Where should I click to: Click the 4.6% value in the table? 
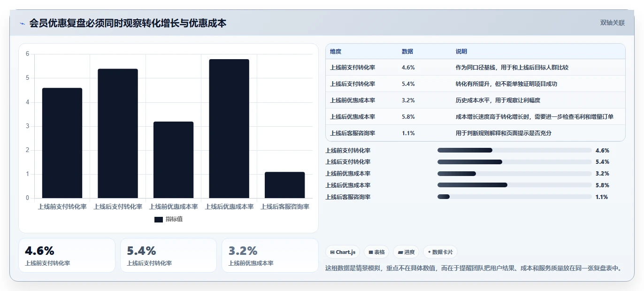408,67
